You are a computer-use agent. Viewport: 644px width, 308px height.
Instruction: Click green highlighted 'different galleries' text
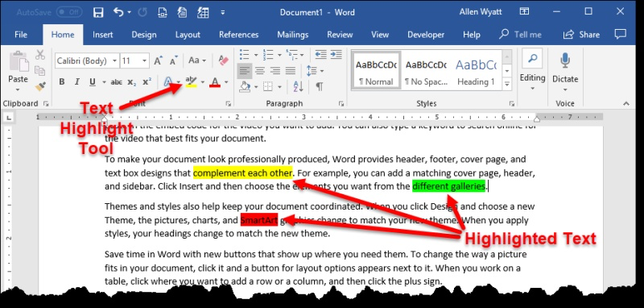coord(448,186)
